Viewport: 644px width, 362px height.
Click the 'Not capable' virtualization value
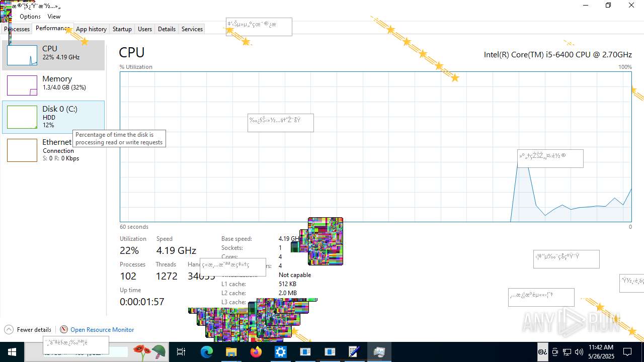pyautogui.click(x=295, y=275)
